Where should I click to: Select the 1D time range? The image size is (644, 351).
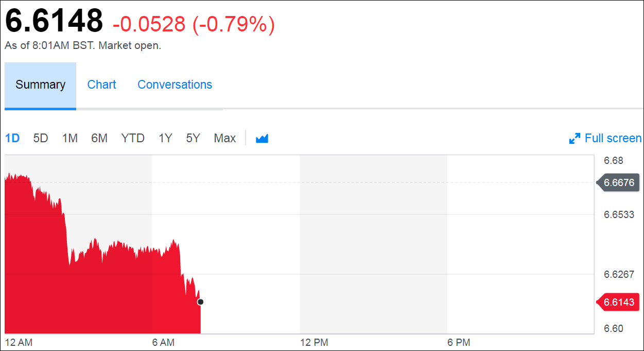pyautogui.click(x=12, y=138)
